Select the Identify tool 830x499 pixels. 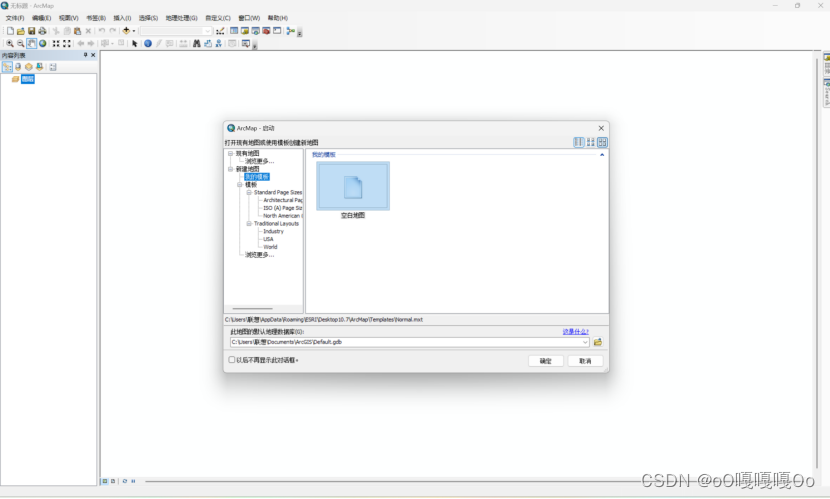[x=148, y=44]
